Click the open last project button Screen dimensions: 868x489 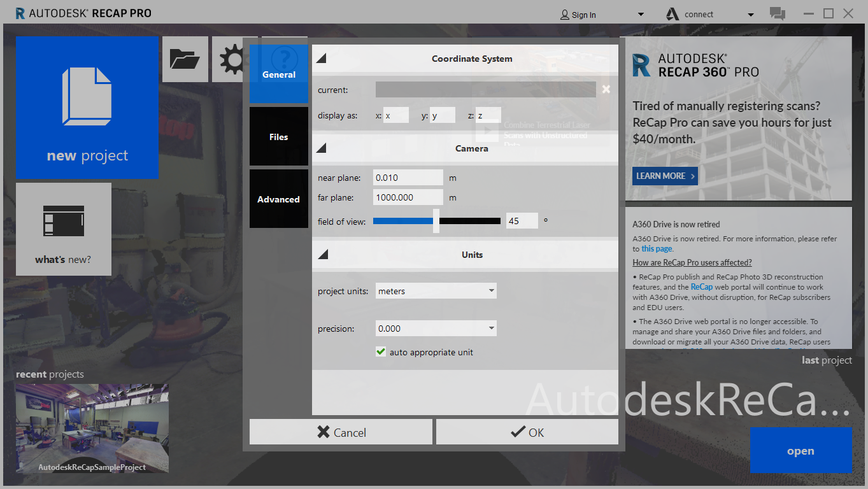click(x=800, y=451)
